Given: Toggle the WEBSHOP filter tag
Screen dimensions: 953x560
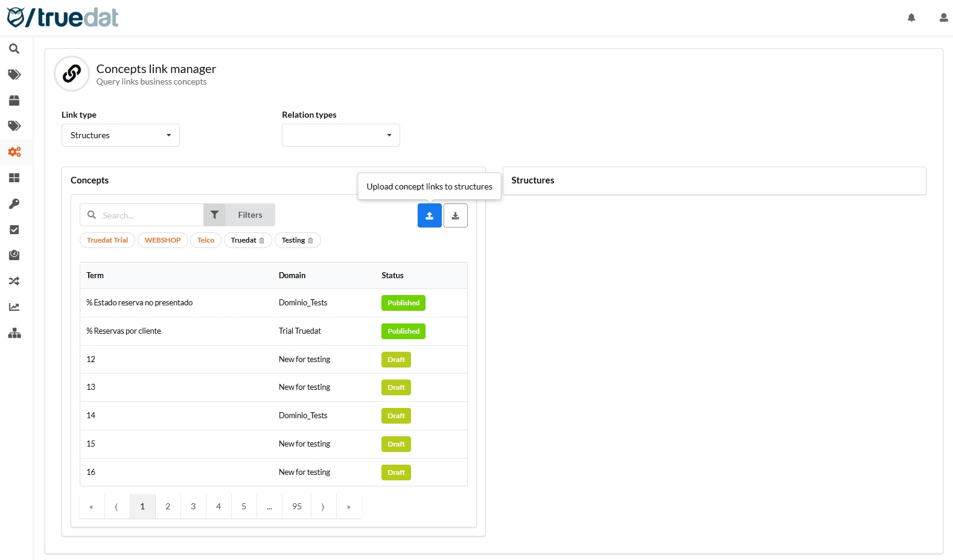Looking at the screenshot, I should pyautogui.click(x=162, y=240).
